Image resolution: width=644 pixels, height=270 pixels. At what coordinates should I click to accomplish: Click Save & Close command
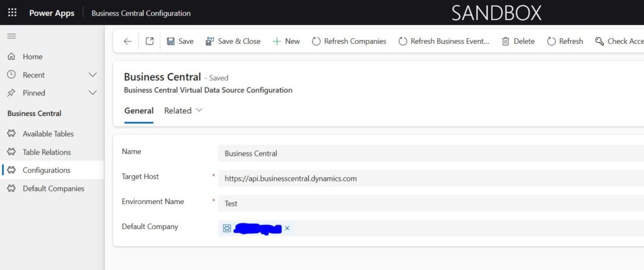coord(233,41)
